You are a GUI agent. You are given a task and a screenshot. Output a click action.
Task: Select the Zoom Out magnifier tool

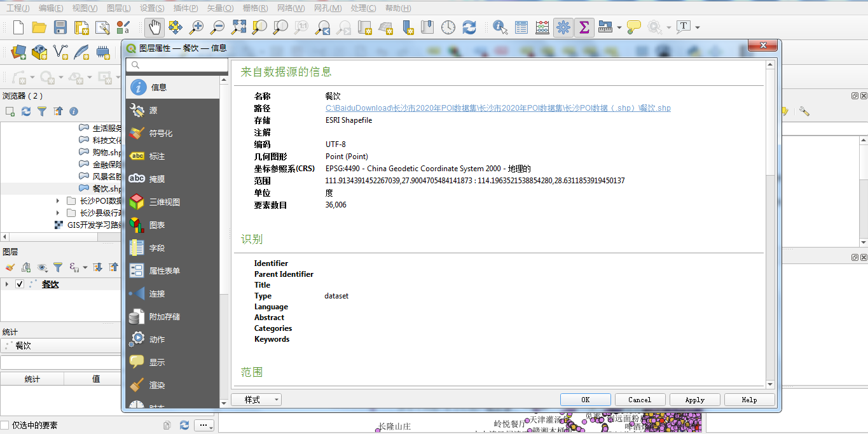(217, 27)
